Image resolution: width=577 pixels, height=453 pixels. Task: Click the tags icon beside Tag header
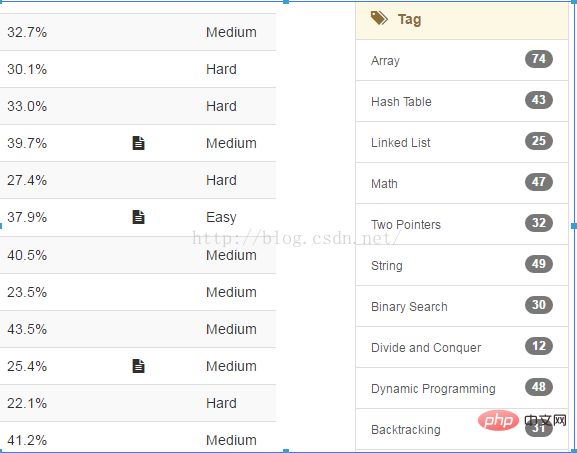[x=379, y=18]
